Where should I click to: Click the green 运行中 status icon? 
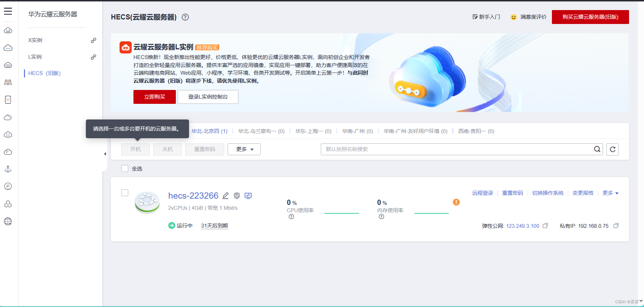click(x=172, y=225)
